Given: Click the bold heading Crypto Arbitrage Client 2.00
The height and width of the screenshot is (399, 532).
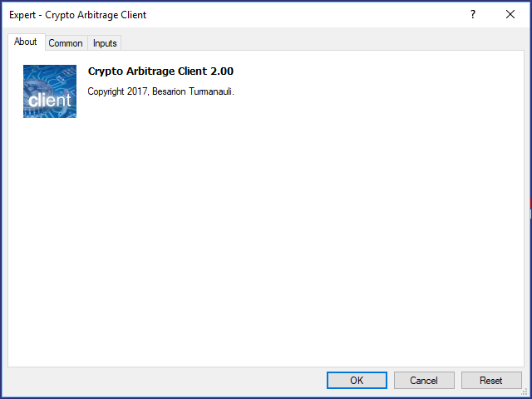Looking at the screenshot, I should (x=160, y=71).
